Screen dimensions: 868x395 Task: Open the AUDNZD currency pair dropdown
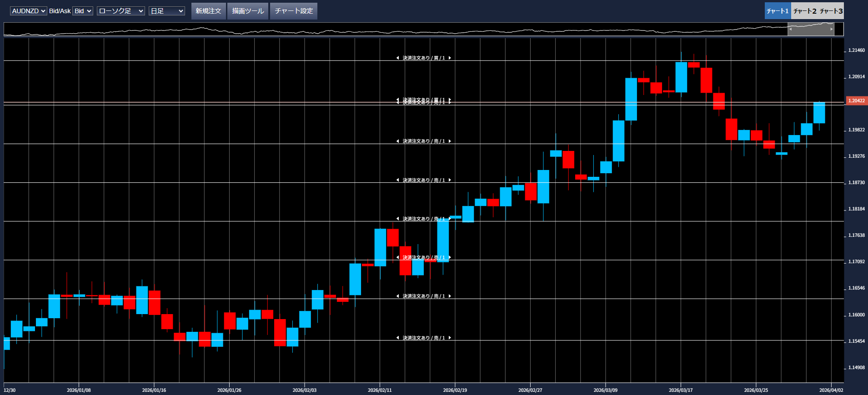(28, 11)
